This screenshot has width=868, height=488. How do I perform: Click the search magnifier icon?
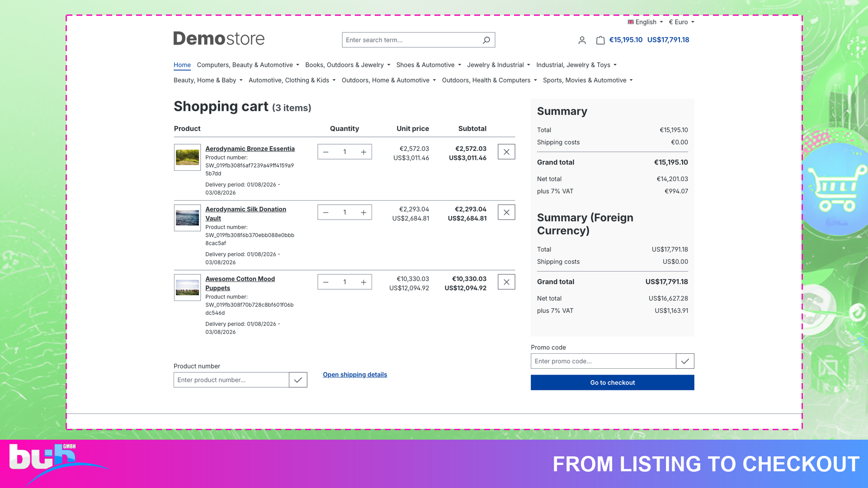pyautogui.click(x=486, y=40)
